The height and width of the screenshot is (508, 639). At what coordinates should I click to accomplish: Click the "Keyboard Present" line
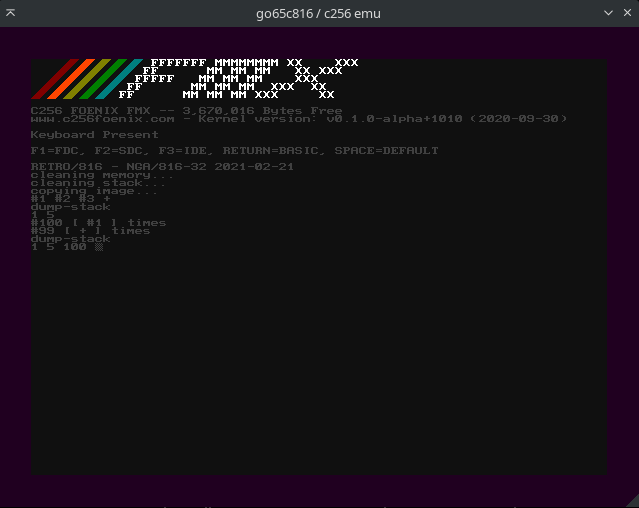[95, 135]
